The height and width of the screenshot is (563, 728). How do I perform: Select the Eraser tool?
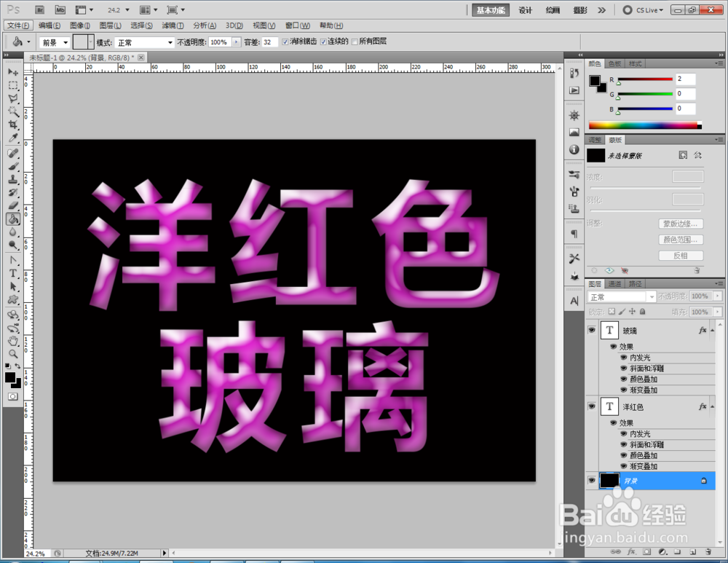tap(13, 205)
